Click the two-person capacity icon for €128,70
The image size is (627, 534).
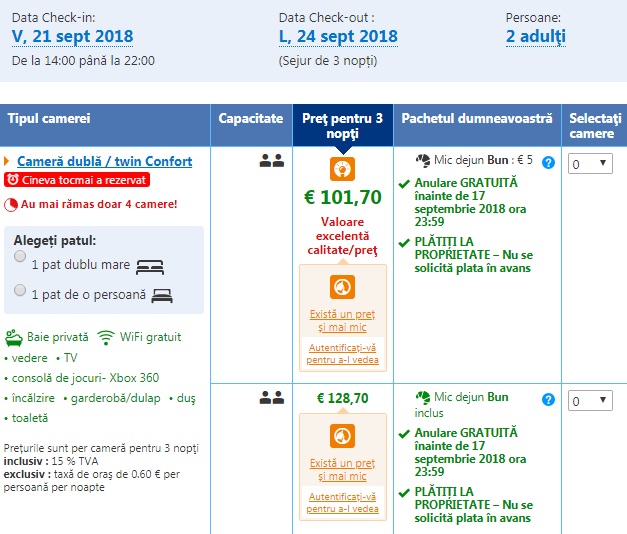(x=271, y=398)
